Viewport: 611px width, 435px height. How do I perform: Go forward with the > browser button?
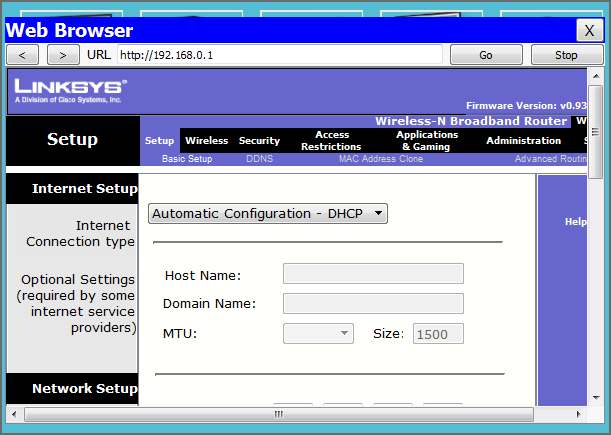(x=63, y=55)
